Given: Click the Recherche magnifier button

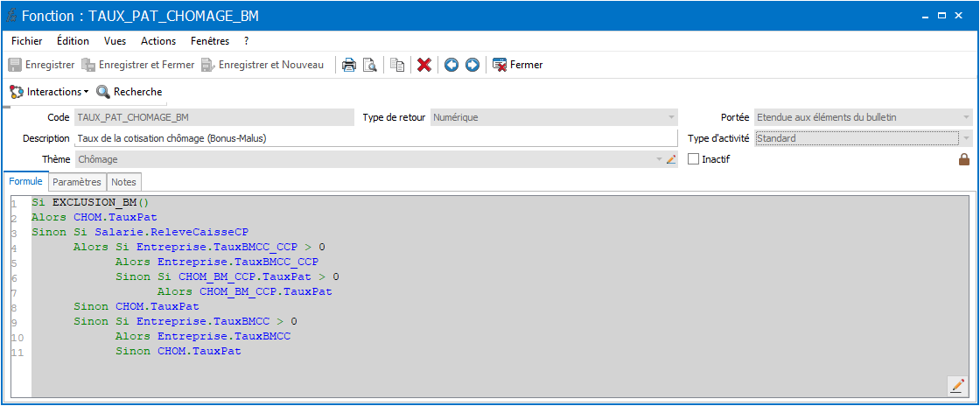Looking at the screenshot, I should click(129, 92).
